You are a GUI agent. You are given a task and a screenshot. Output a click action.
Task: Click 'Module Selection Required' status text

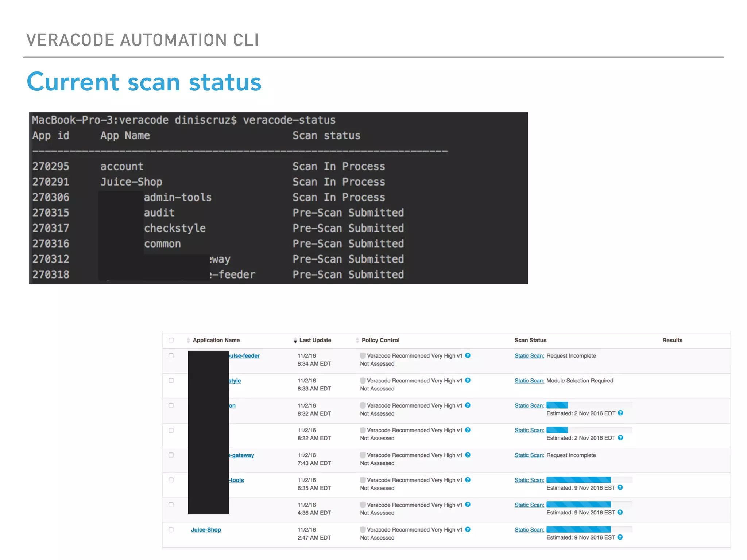click(580, 380)
